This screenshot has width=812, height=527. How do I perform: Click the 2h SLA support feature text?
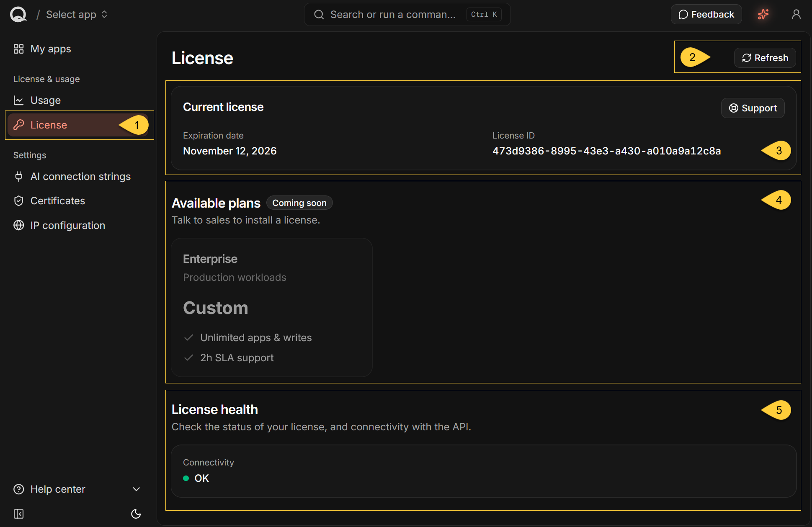[x=237, y=358]
